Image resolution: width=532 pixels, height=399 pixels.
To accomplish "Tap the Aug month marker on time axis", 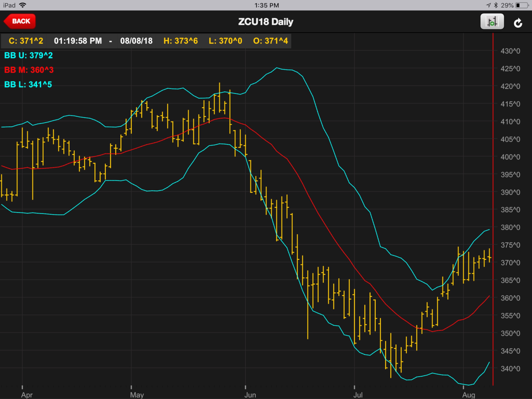I will pos(469,395).
